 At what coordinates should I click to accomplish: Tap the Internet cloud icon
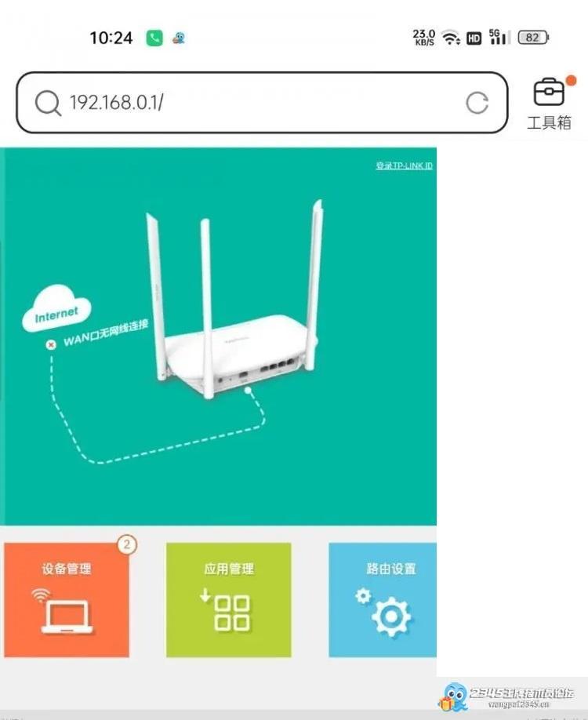pyautogui.click(x=56, y=308)
